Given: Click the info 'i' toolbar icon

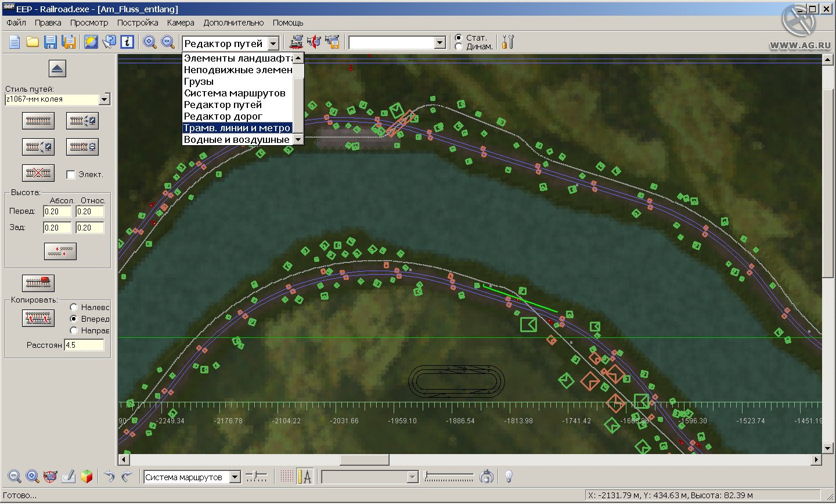Looking at the screenshot, I should (127, 42).
